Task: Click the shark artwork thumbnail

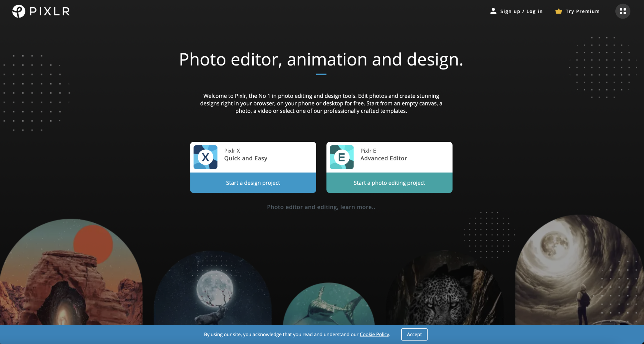Action: click(x=329, y=304)
